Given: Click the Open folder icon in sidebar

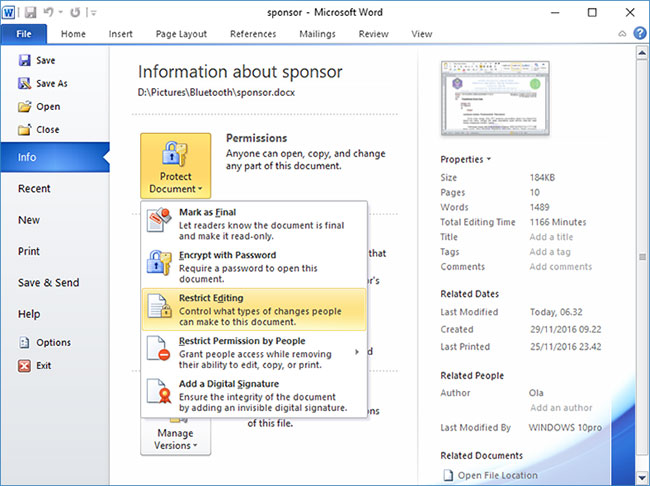Looking at the screenshot, I should (24, 107).
